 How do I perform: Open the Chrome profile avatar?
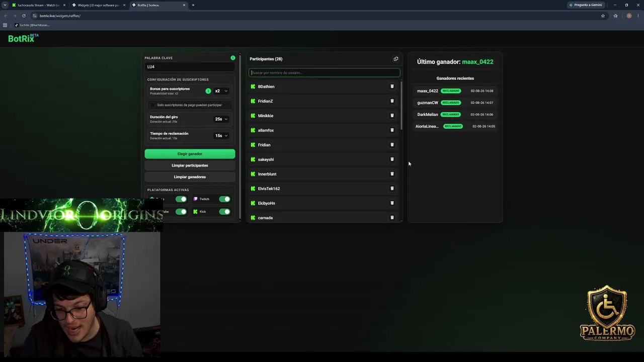(x=629, y=16)
